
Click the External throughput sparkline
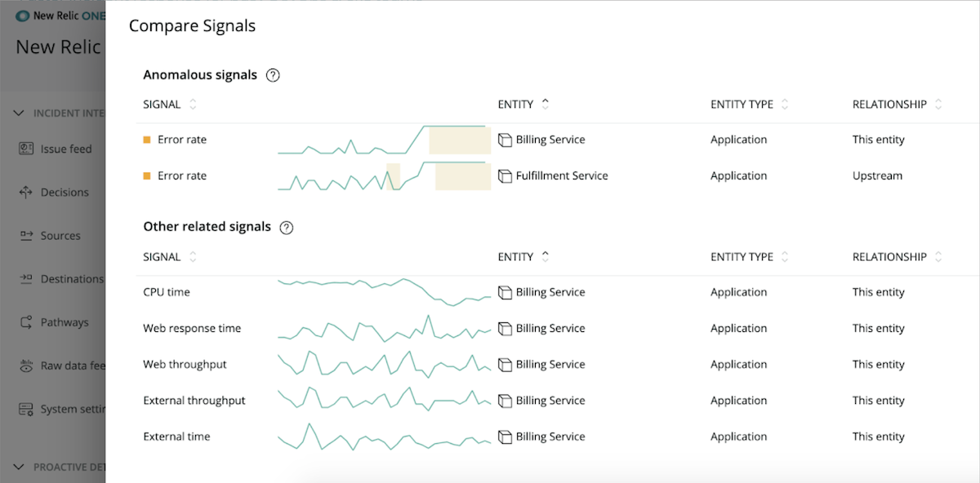click(x=384, y=401)
